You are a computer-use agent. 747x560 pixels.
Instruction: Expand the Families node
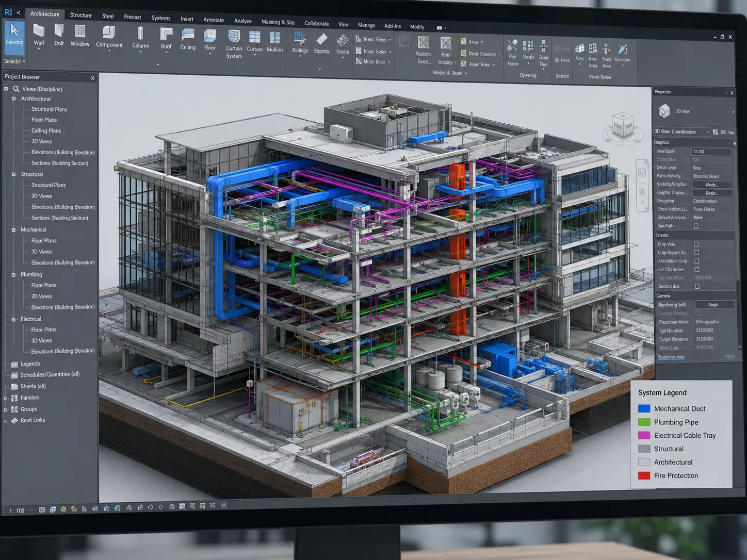6,398
